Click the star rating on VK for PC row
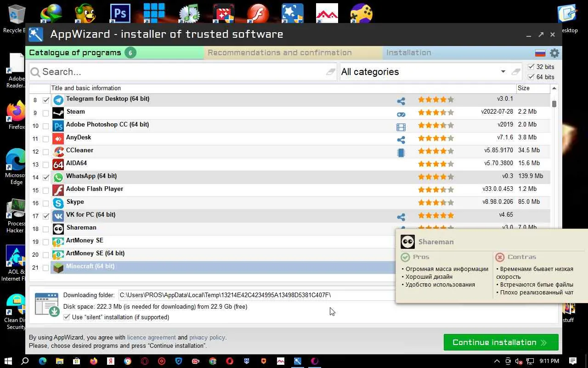Screen dimensions: 588x368 click(x=436, y=215)
